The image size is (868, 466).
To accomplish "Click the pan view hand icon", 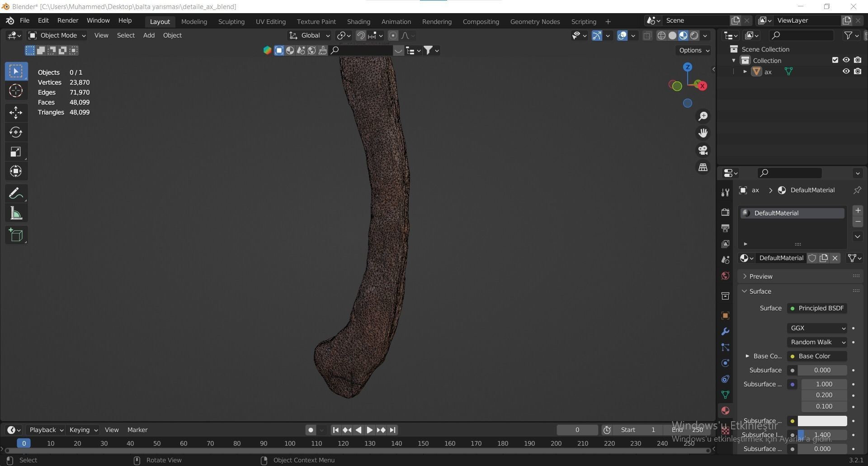I will click(x=703, y=133).
